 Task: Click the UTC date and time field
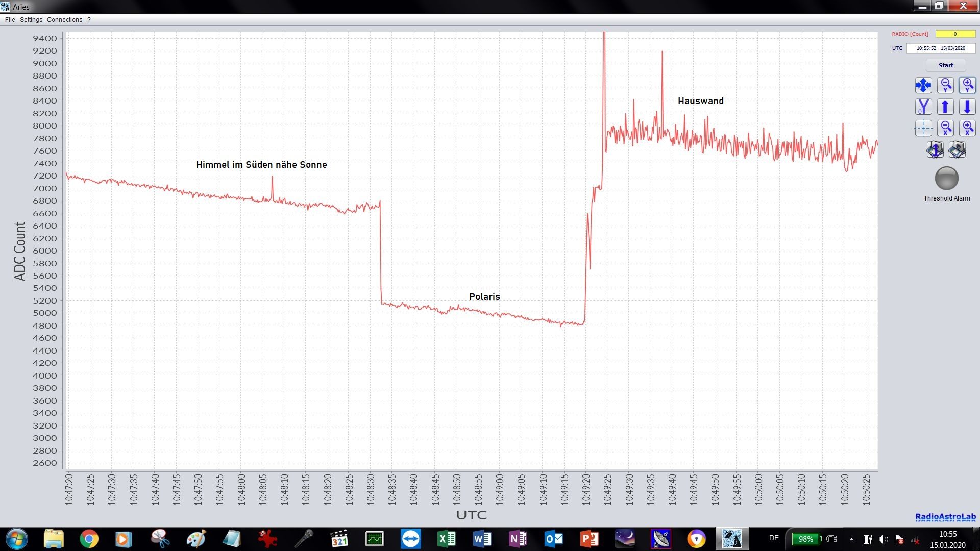coord(941,48)
